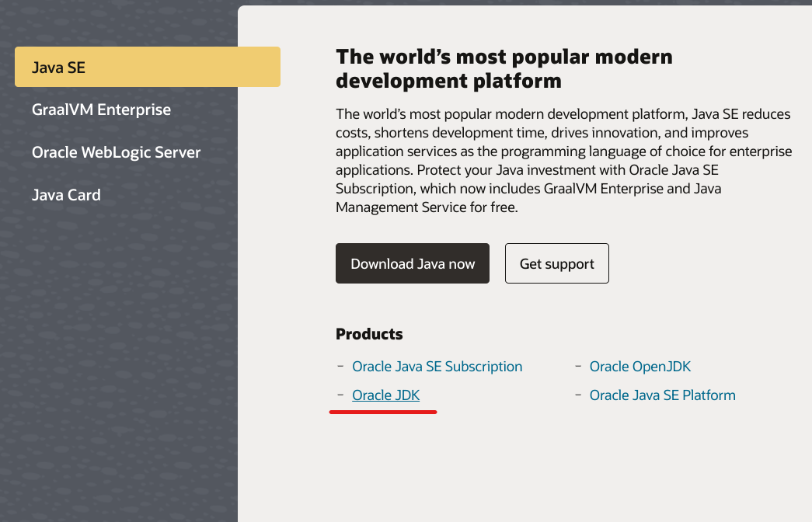Open the Oracle Java SE Platform link
The height and width of the screenshot is (522, 812).
pos(662,395)
